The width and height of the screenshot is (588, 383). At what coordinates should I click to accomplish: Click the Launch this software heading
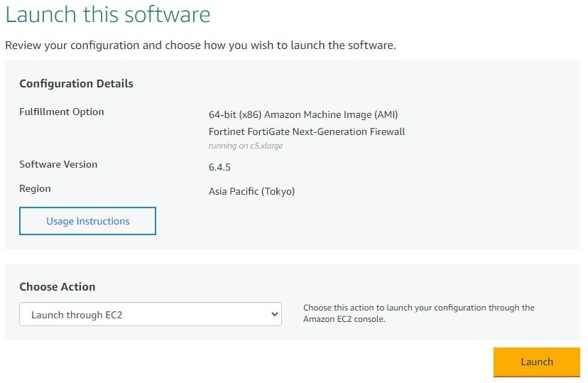pyautogui.click(x=108, y=14)
